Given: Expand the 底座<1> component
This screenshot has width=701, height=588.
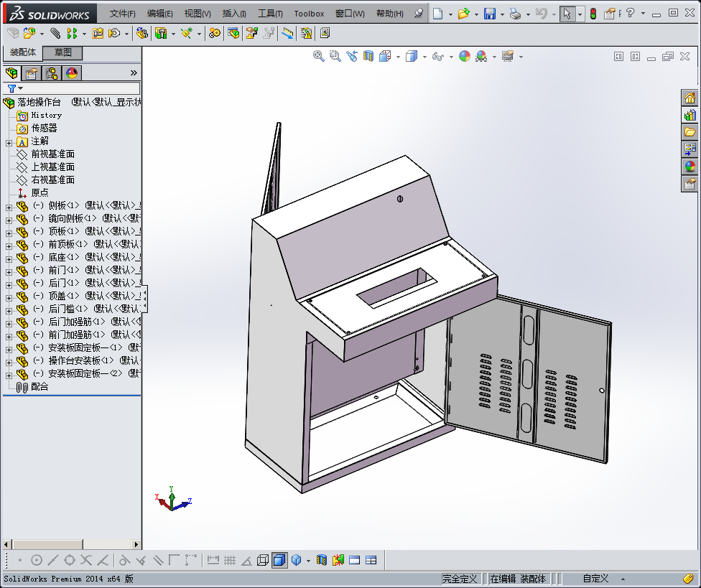Looking at the screenshot, I should click(9, 259).
